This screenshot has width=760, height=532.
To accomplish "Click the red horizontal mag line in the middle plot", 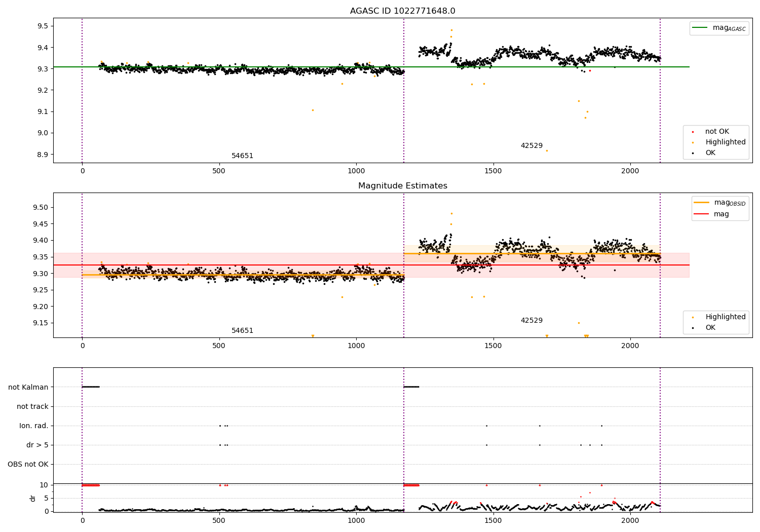I will click(371, 265).
